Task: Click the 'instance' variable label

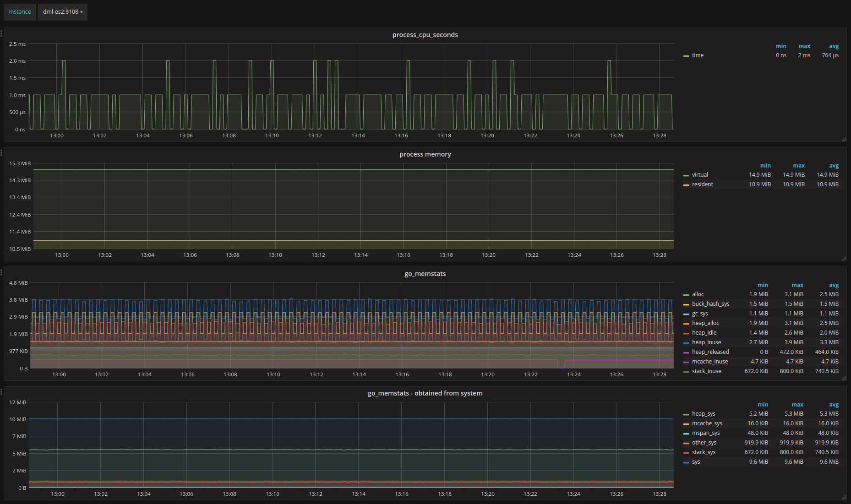Action: (x=20, y=12)
